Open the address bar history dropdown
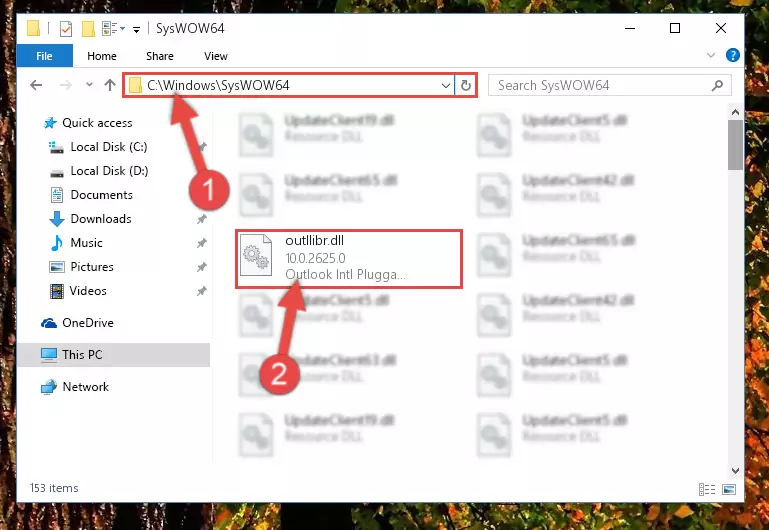This screenshot has width=769, height=530. [445, 86]
